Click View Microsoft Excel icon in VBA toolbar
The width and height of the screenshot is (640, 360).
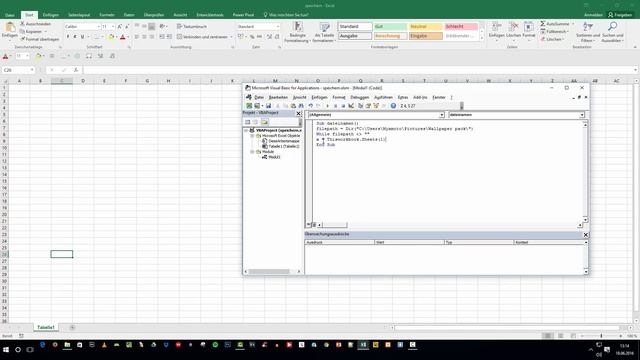pyautogui.click(x=249, y=106)
